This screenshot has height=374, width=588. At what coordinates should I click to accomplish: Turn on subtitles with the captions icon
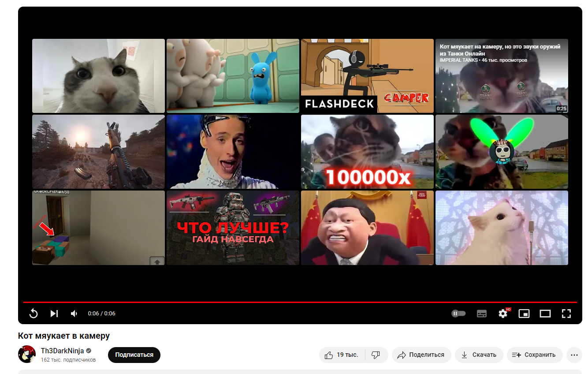482,314
